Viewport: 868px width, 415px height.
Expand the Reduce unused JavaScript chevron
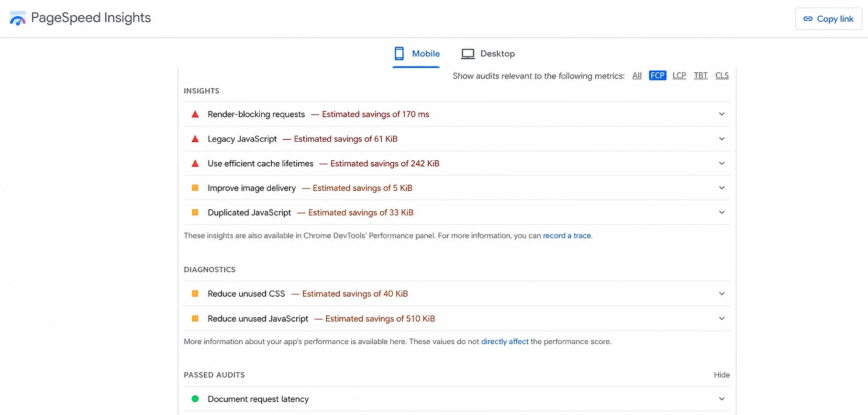(x=722, y=318)
